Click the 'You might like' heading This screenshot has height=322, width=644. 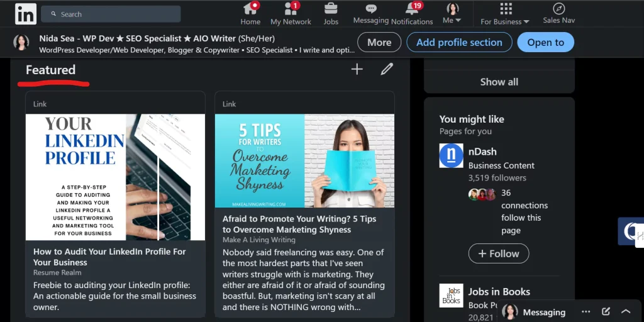[x=472, y=119]
